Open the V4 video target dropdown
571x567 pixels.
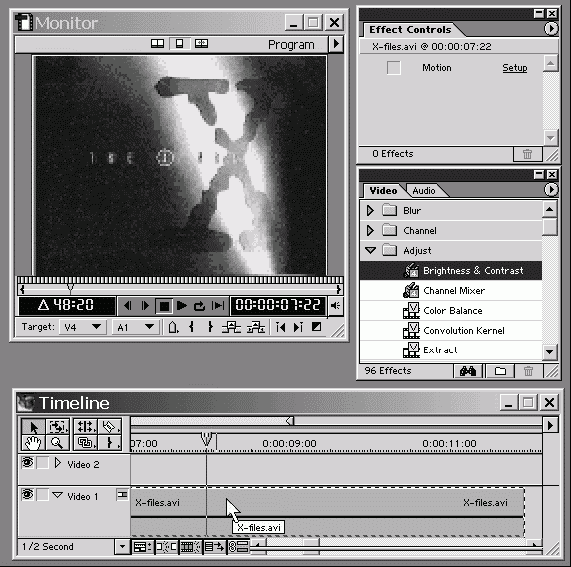pyautogui.click(x=83, y=327)
